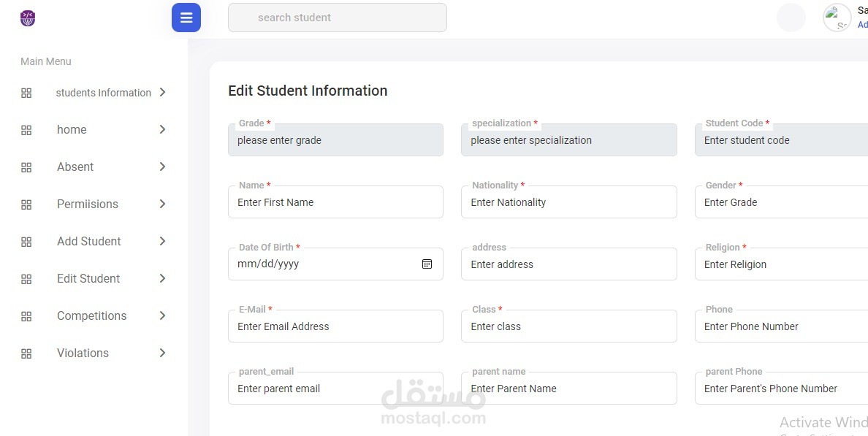The image size is (868, 436).
Task: Click grid icon beside Absent
Action: point(26,167)
